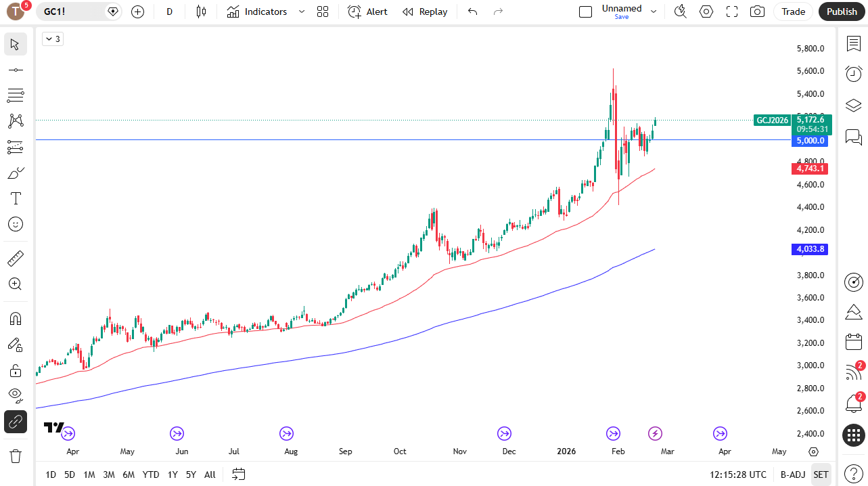Enter Fullscreen mode
868x486 pixels.
[x=732, y=12]
